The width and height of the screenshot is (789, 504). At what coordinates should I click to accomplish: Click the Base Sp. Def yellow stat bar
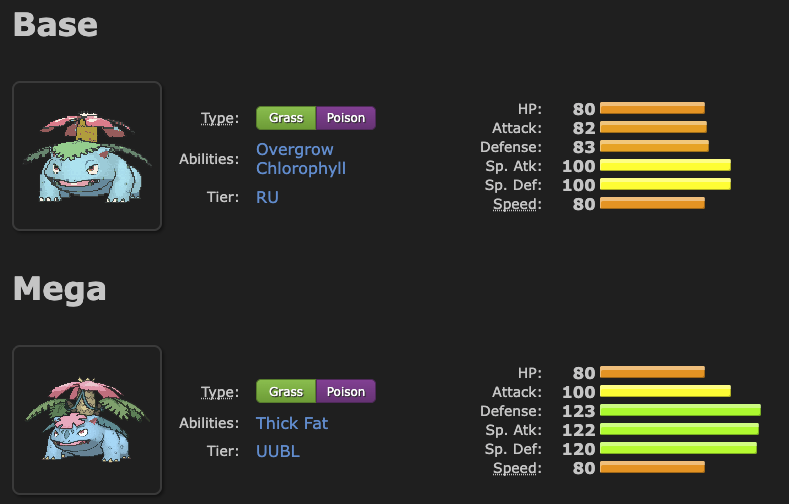pos(665,184)
